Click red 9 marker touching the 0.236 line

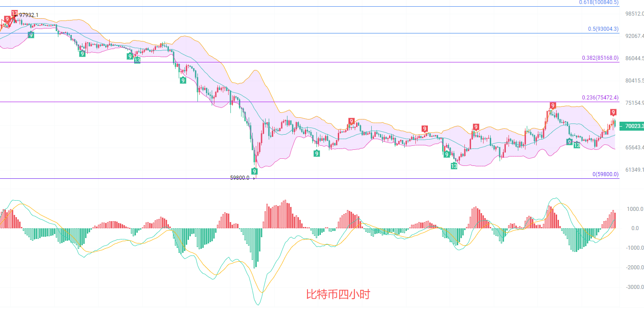point(553,106)
